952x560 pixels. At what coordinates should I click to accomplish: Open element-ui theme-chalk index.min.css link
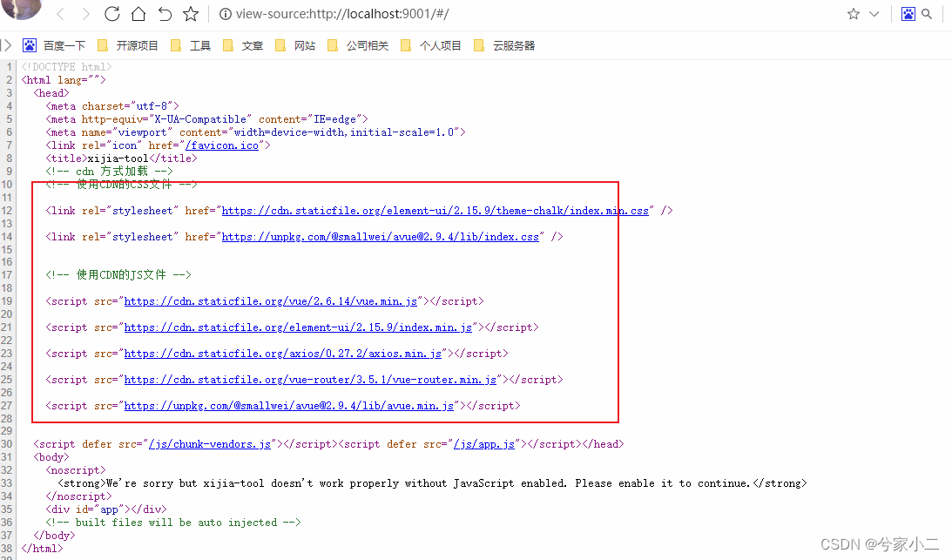pos(435,211)
